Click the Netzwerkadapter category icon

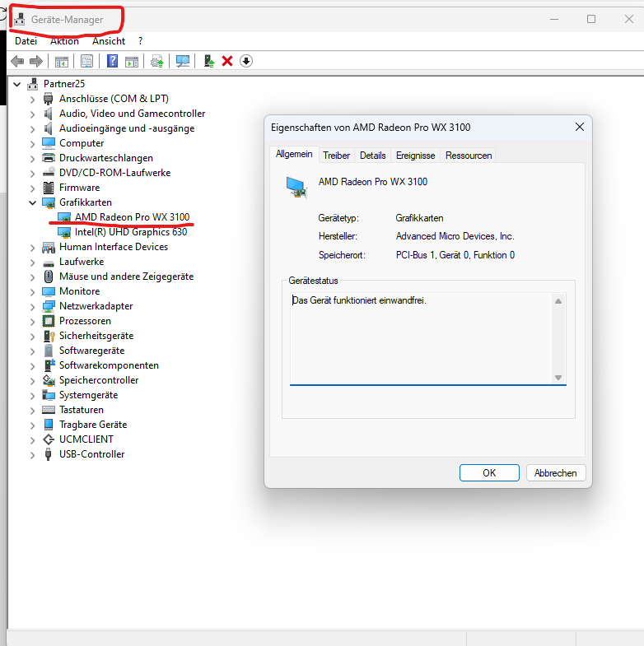49,306
